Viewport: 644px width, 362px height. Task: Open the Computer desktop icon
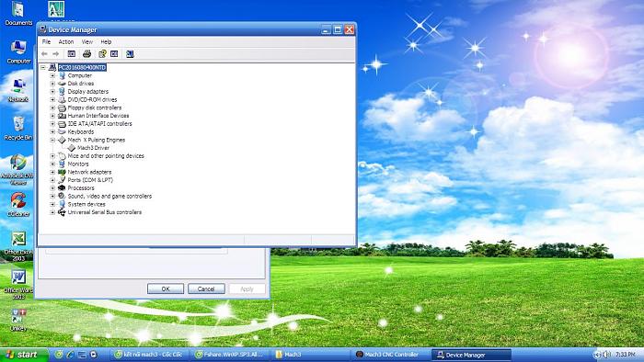18,52
